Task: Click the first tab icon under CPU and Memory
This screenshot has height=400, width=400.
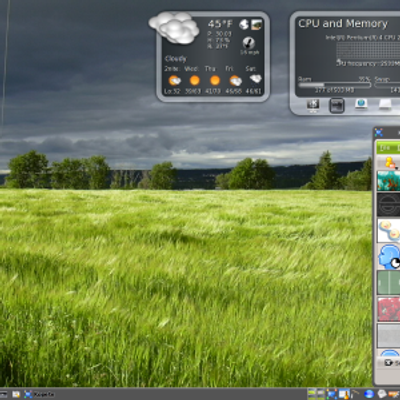Action: point(313,105)
